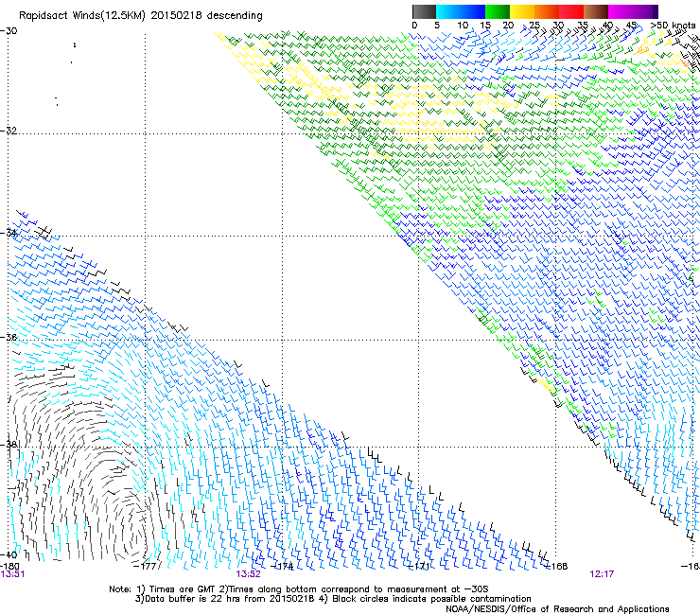Screen dimensions: 700x615
Task: Click the orange 25-30 knots color band
Action: point(547,11)
